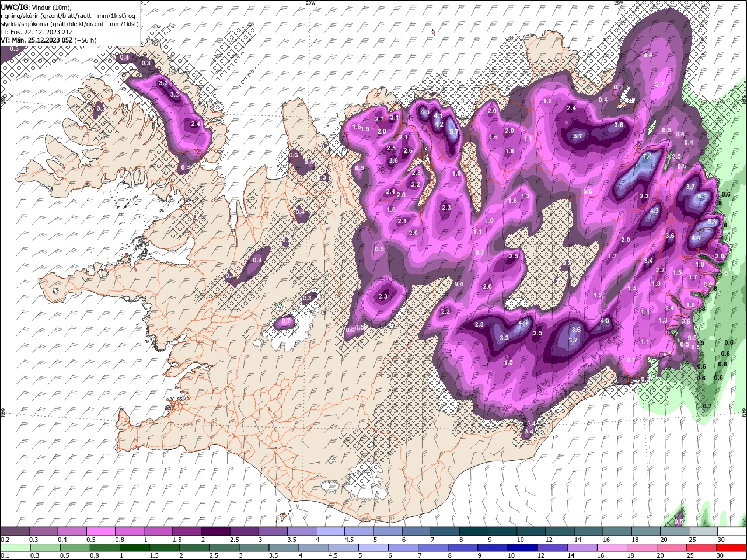747x560 pixels.
Task: Click the lower legend pink swatch labeled 18
Action: click(x=642, y=548)
